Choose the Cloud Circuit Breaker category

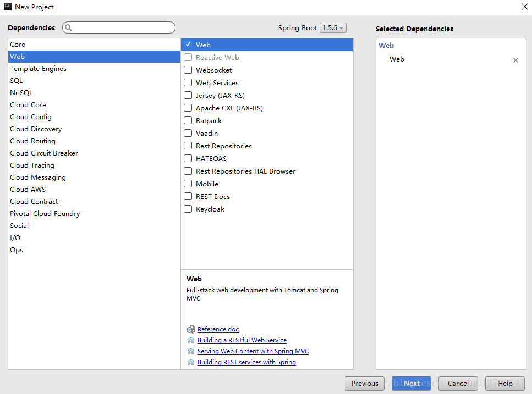pos(94,153)
